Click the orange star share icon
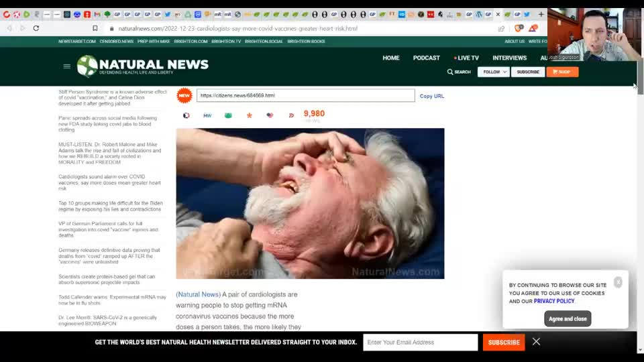 (249, 115)
